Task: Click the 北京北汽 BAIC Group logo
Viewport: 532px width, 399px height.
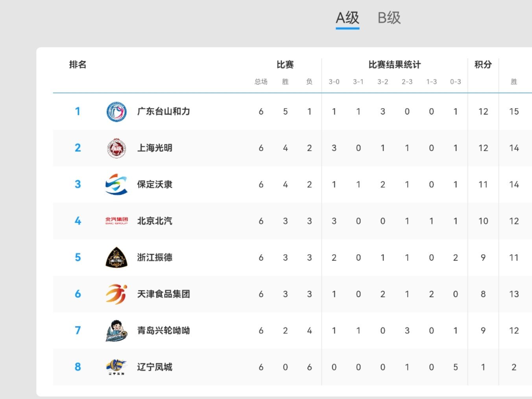Action: click(116, 221)
